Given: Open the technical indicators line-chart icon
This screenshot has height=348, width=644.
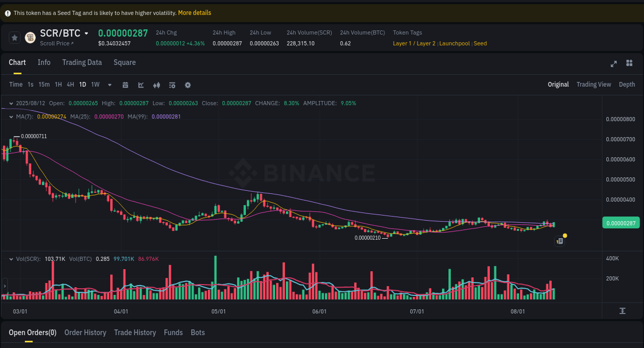Looking at the screenshot, I should (x=141, y=84).
